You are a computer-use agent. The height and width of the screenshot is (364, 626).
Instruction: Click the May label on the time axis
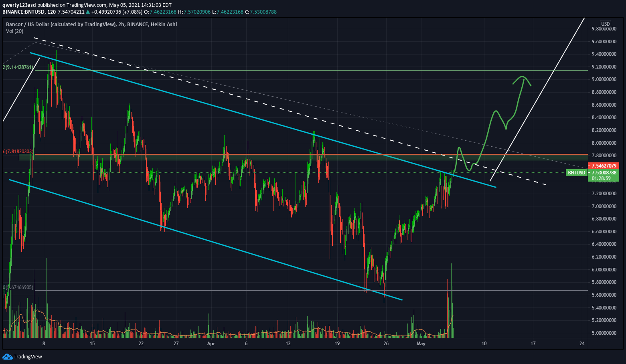[x=421, y=344]
